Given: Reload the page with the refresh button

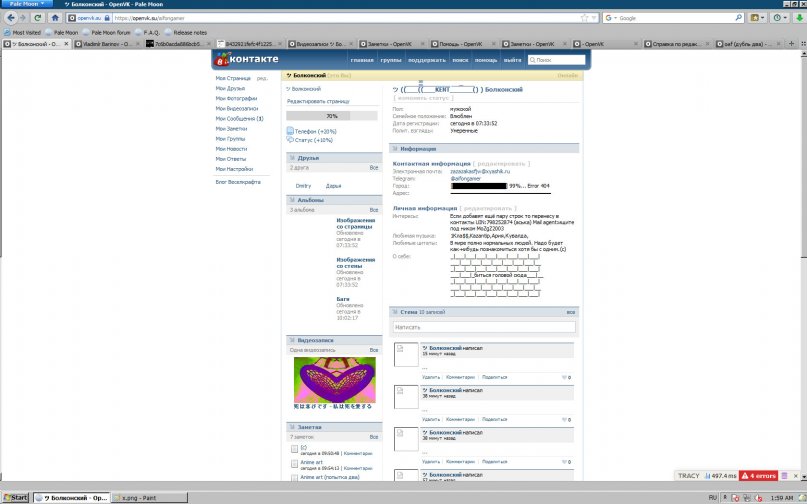Looking at the screenshot, I should click(x=38, y=18).
